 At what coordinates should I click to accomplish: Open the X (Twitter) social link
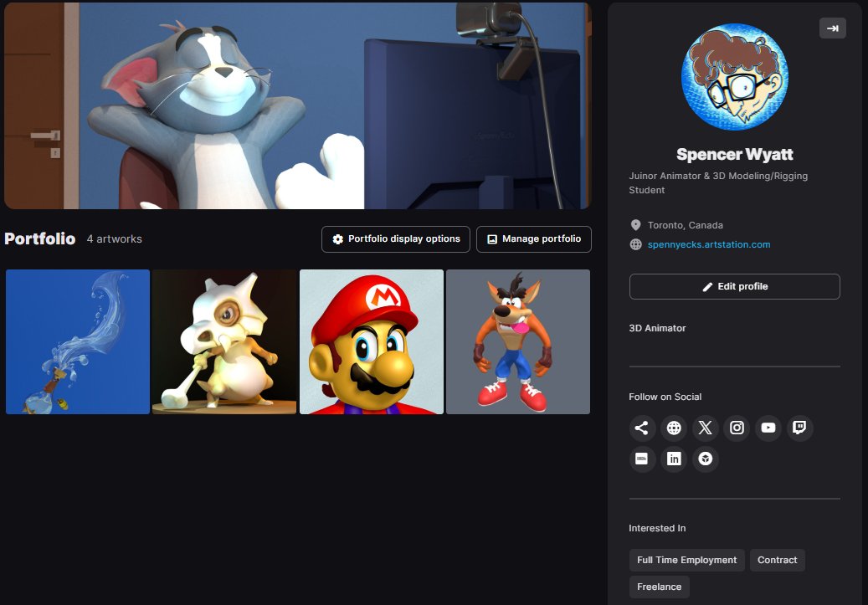click(706, 428)
